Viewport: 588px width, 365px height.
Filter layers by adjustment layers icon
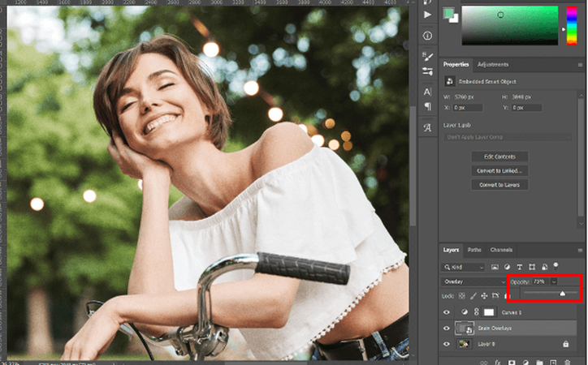coord(508,267)
